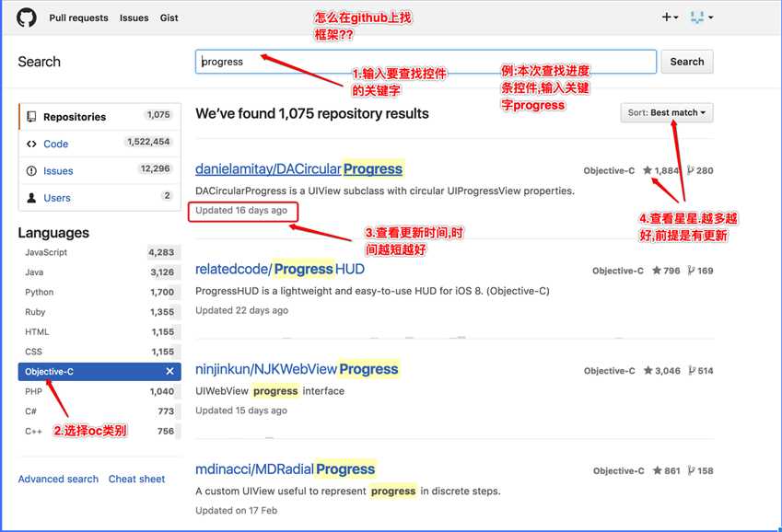Viewport: 782px width, 532px height.
Task: Click the 1,075 Repositories count badge
Action: [158, 115]
